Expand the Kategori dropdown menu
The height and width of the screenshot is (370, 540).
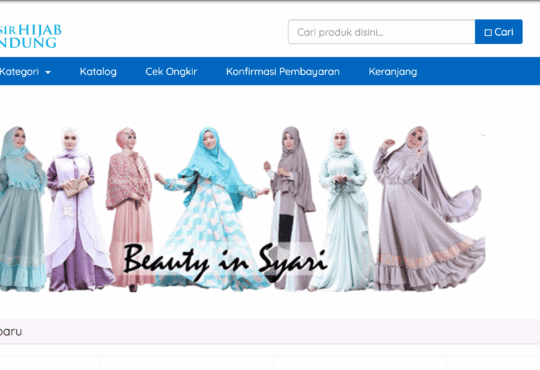(x=25, y=72)
